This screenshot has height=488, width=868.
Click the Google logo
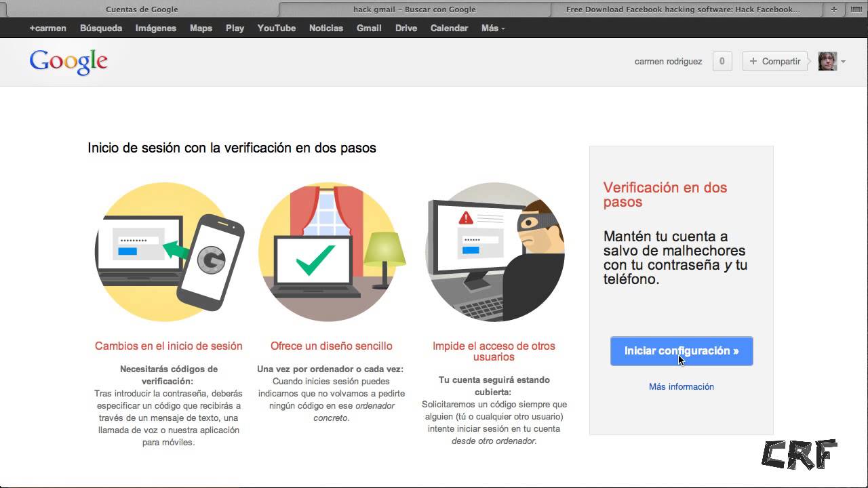(x=68, y=62)
